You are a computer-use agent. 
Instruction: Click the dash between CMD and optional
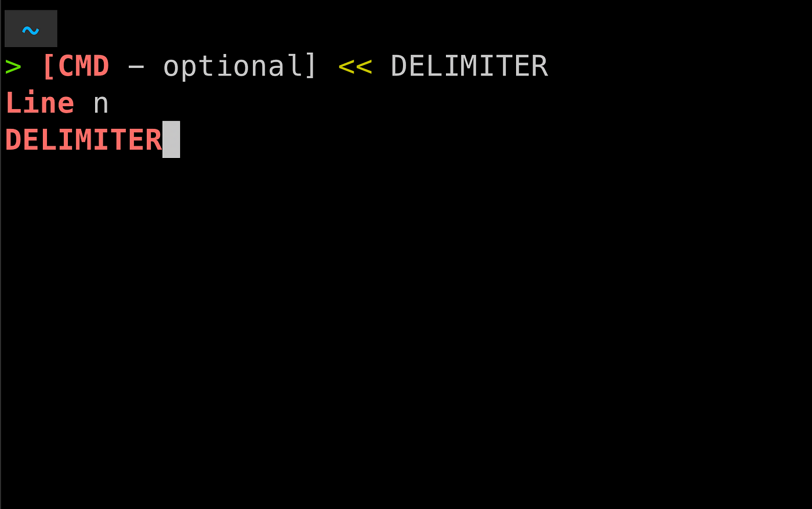[x=136, y=68]
